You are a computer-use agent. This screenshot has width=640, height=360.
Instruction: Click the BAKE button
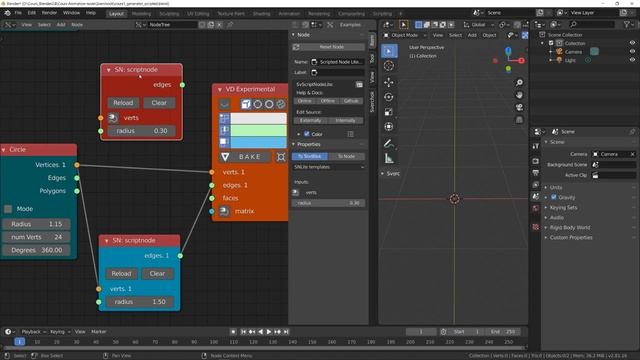246,157
